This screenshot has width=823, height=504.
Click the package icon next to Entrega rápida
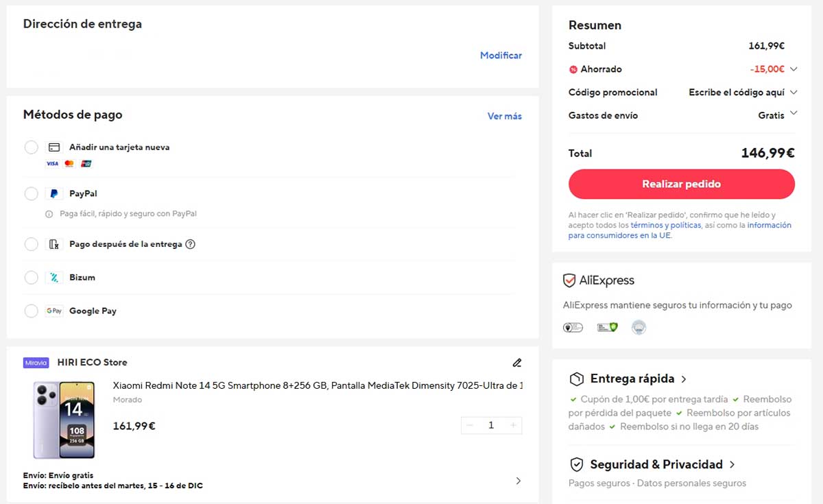pyautogui.click(x=575, y=379)
